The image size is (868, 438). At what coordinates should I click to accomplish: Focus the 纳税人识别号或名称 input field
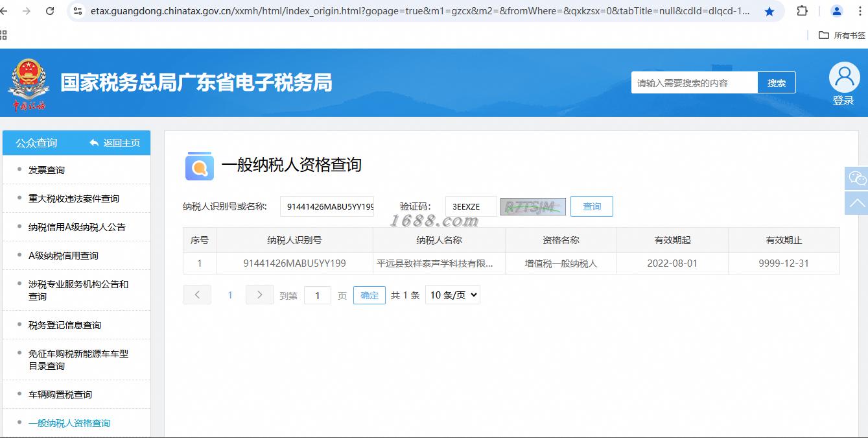[x=327, y=206]
